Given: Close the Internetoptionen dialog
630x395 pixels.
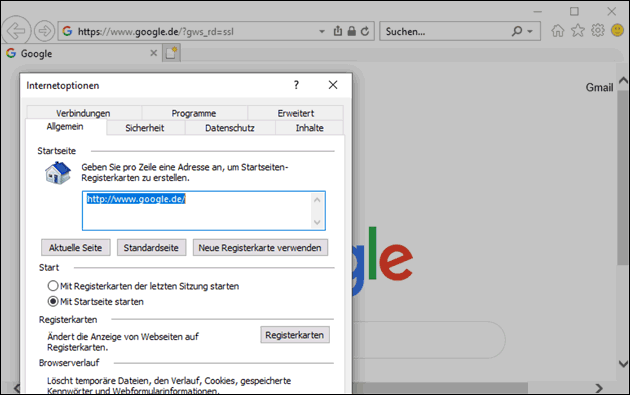Looking at the screenshot, I should (x=333, y=85).
